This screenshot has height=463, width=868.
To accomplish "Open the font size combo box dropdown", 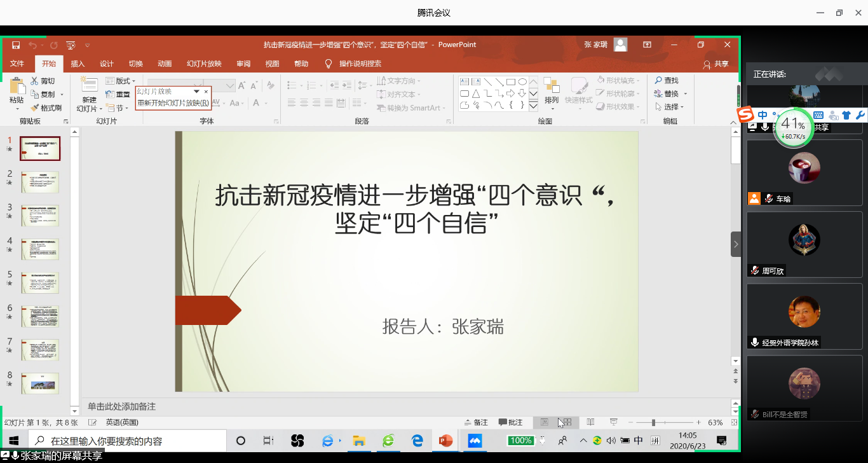I will (x=230, y=85).
